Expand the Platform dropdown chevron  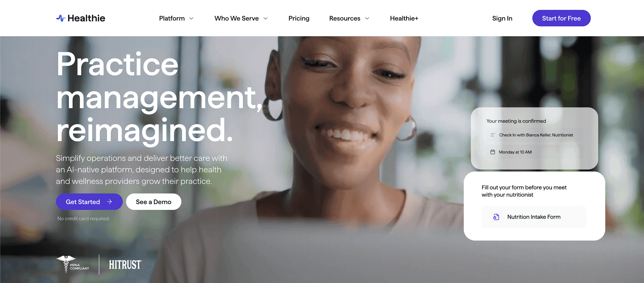tap(191, 19)
